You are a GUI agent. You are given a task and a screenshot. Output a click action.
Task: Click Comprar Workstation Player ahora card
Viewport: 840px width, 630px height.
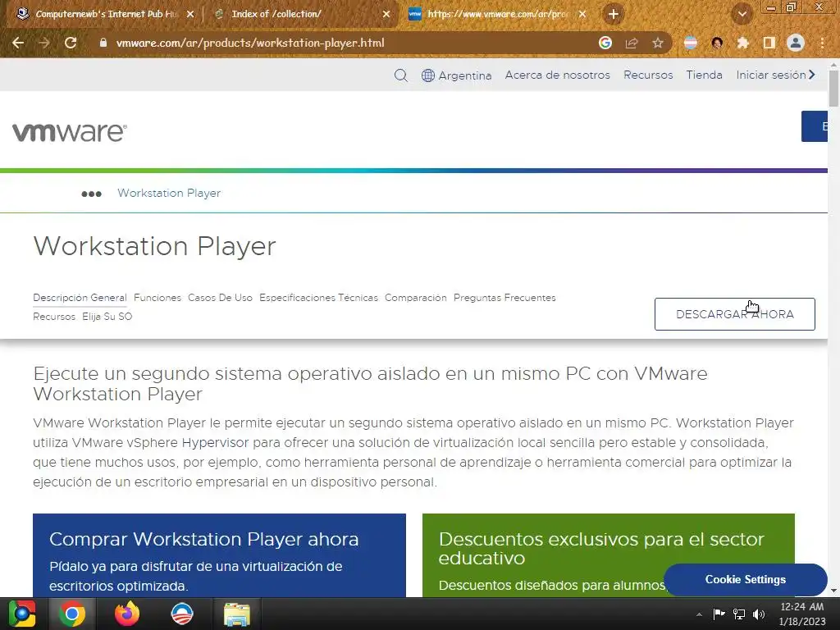(219, 555)
